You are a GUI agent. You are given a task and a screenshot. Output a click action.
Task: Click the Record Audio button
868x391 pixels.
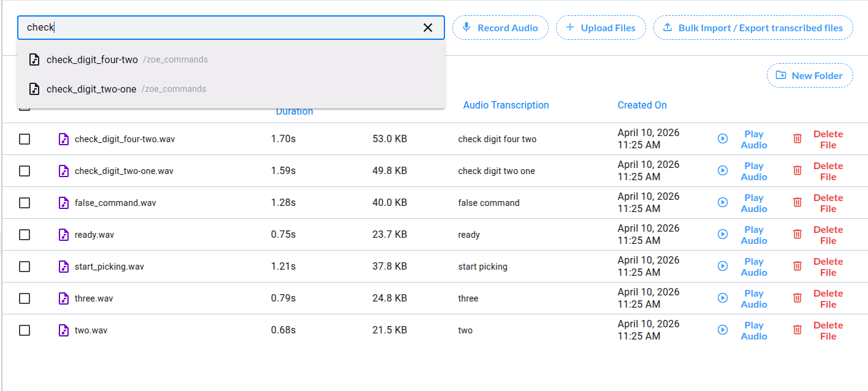500,28
